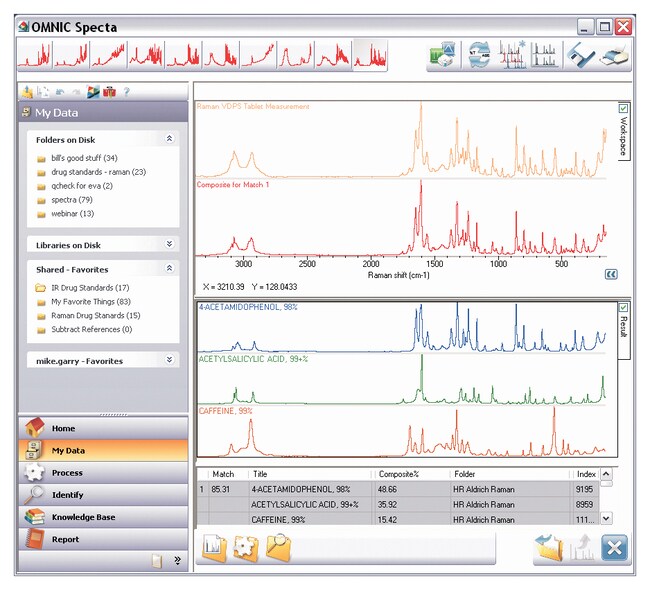This screenshot has width=650, height=590.
Task: Click the folder with back arrow icon
Action: tap(549, 548)
